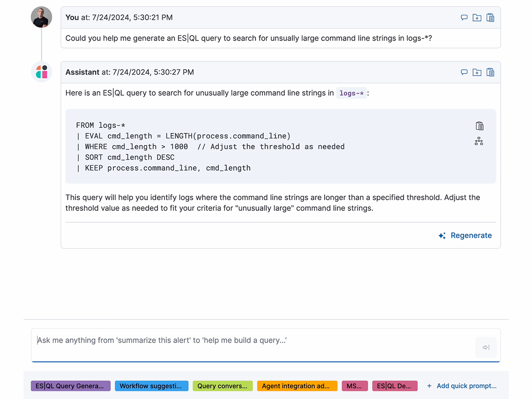Focus the 'Ask me anything' message input
Image resolution: width=532 pixels, height=399 pixels.
[251, 345]
